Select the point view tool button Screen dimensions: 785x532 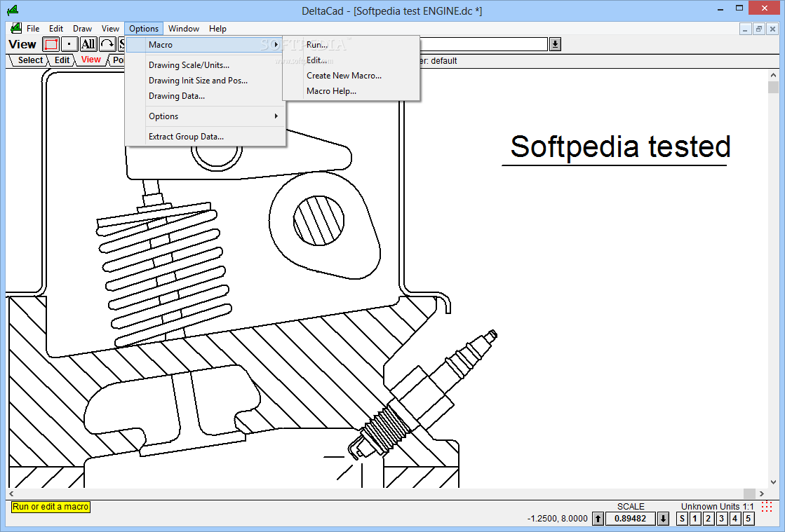click(x=69, y=44)
